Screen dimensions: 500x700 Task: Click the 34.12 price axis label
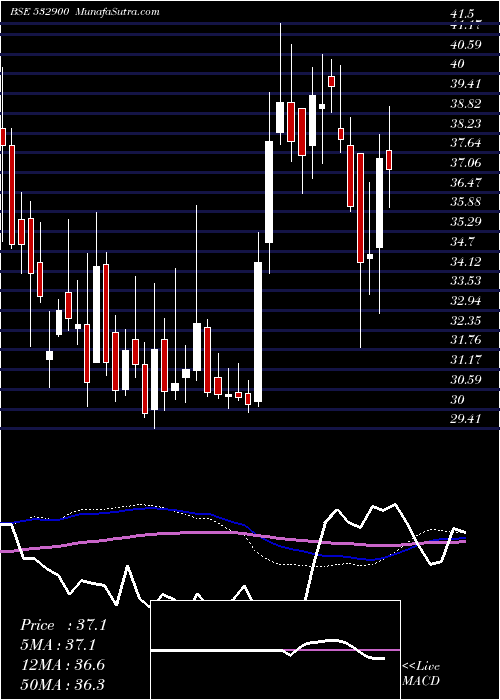pyautogui.click(x=466, y=261)
